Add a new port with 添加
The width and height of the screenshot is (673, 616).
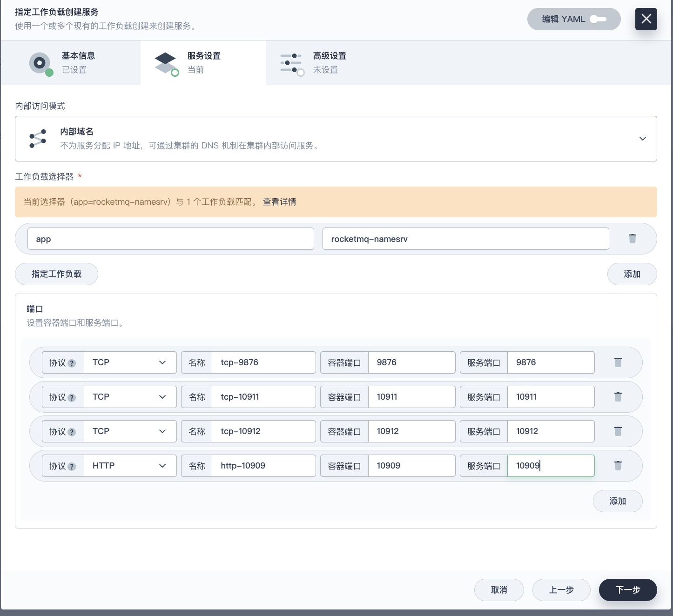pos(618,501)
